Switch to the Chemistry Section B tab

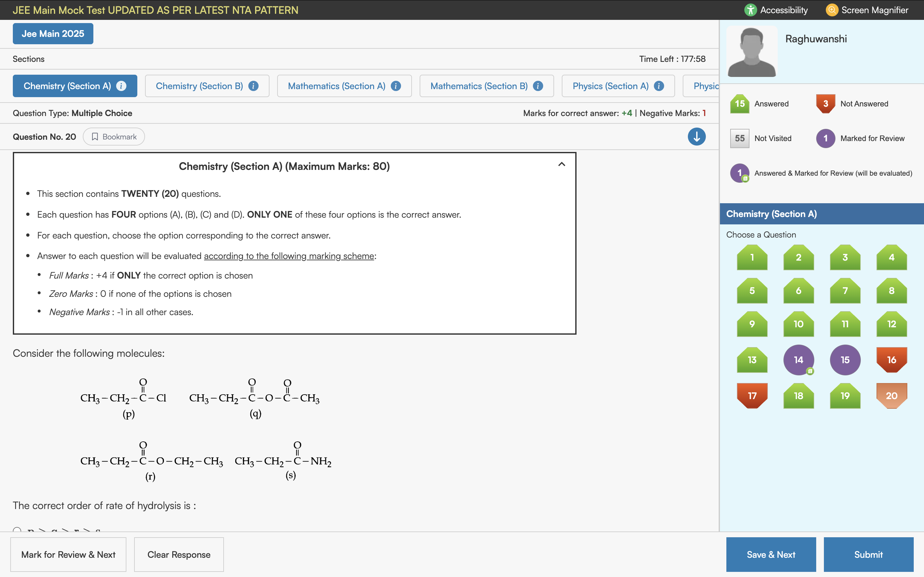point(199,86)
